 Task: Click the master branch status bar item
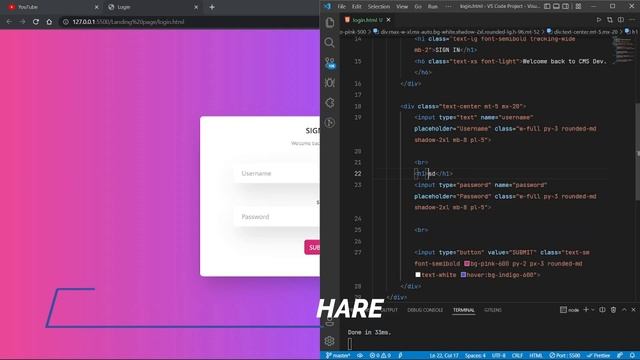pos(338,356)
